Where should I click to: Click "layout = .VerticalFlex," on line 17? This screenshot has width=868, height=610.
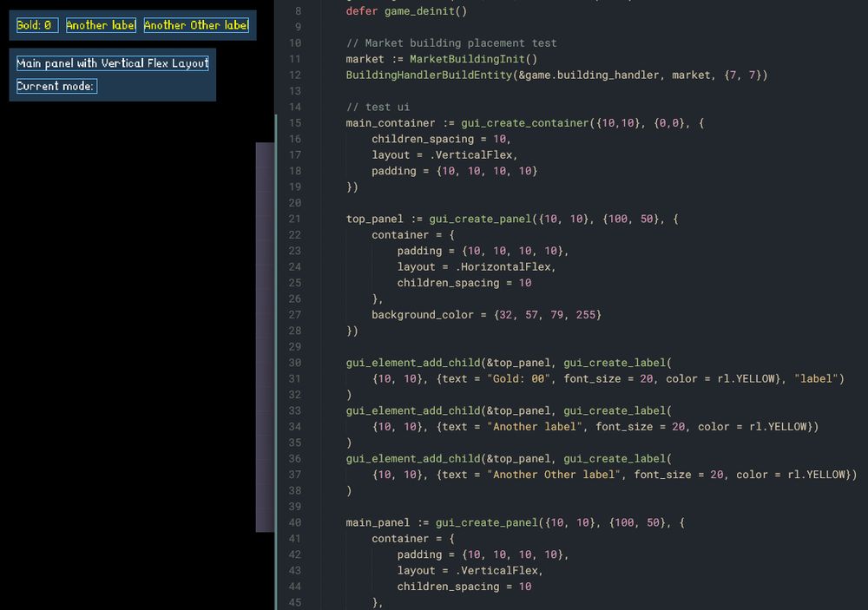click(x=444, y=155)
